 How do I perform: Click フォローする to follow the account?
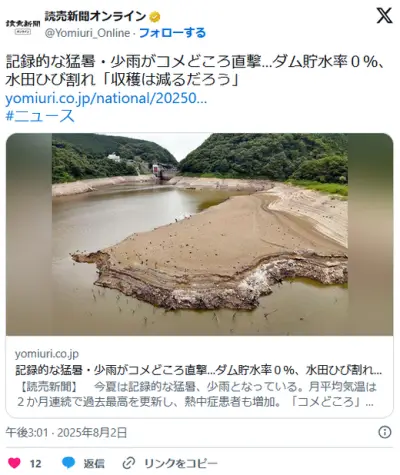(172, 33)
